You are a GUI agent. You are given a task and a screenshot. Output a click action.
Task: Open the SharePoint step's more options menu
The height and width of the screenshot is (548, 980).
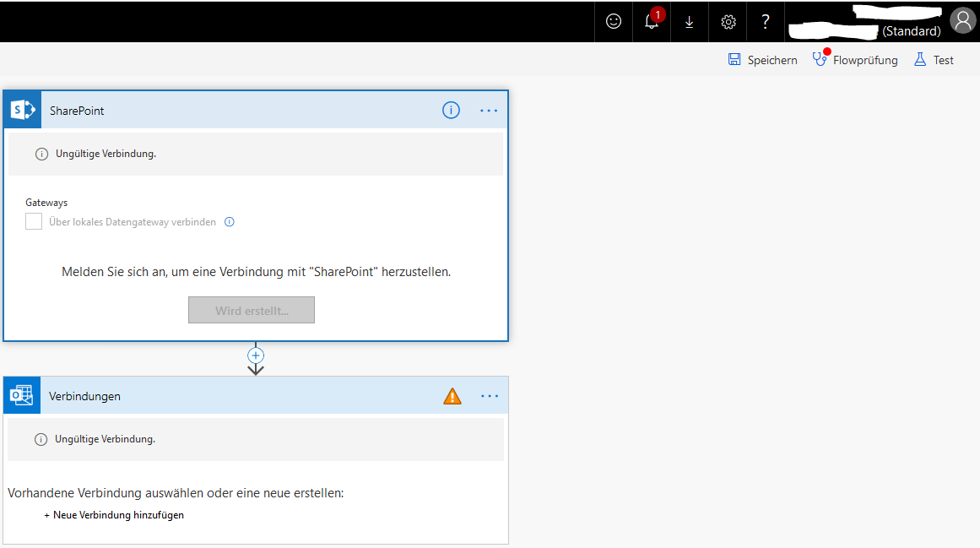[489, 111]
